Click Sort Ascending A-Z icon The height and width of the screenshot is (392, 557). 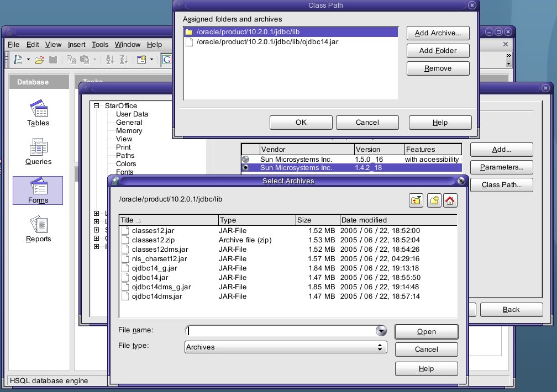click(x=110, y=60)
